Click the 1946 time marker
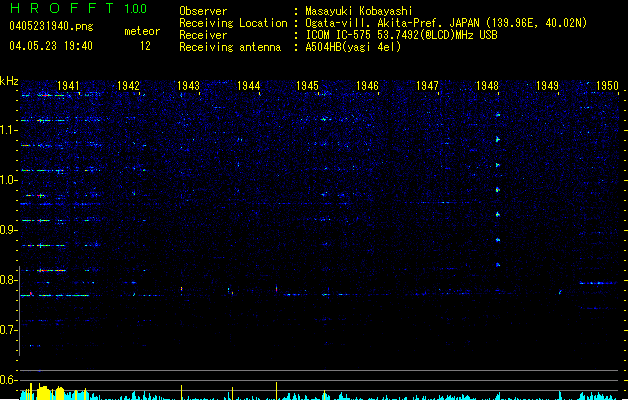Viewport: 629px width, 400px height. click(x=367, y=85)
